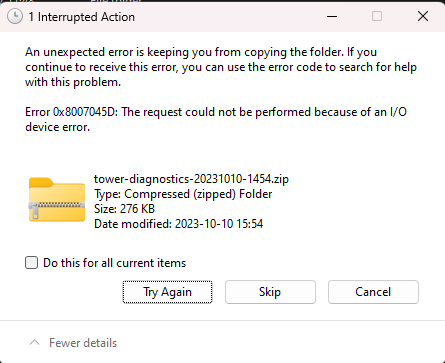This screenshot has width=445, height=363.
Task: Click the zipped folder icon
Action: coord(57,199)
